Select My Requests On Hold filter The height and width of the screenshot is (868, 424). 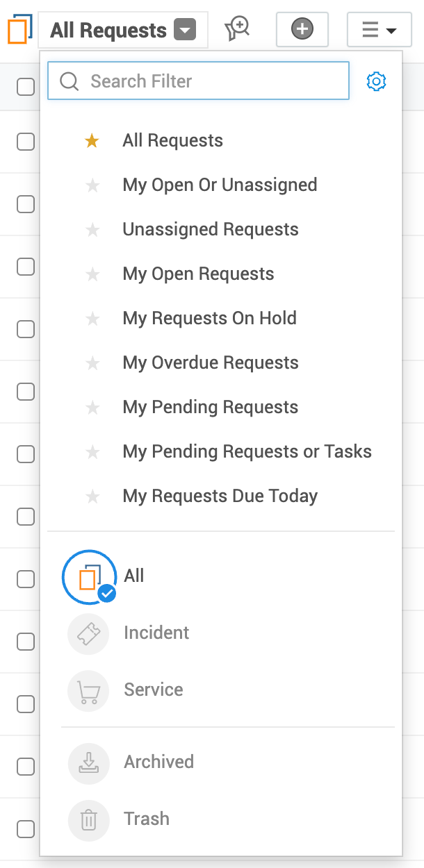[x=209, y=319]
